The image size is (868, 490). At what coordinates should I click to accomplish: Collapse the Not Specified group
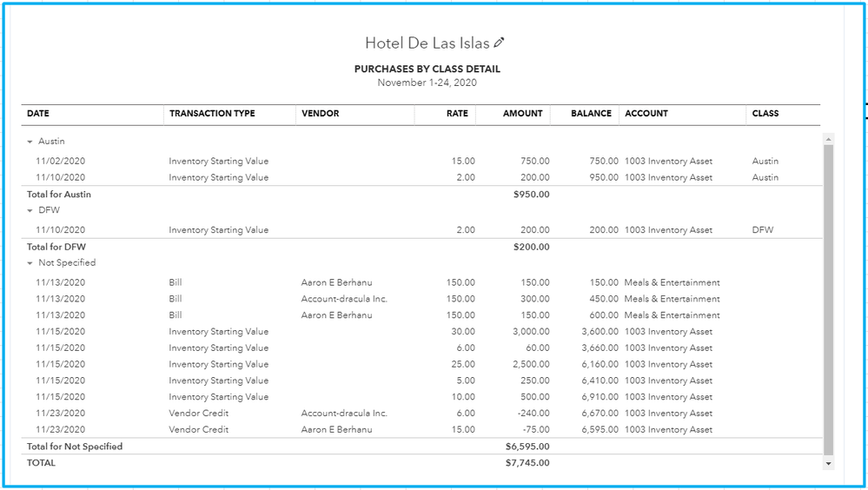30,263
